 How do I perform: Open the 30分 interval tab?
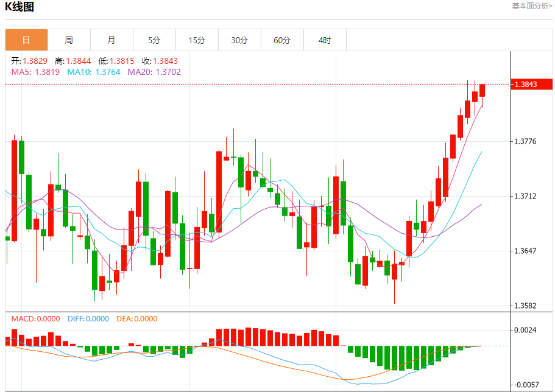click(x=239, y=40)
